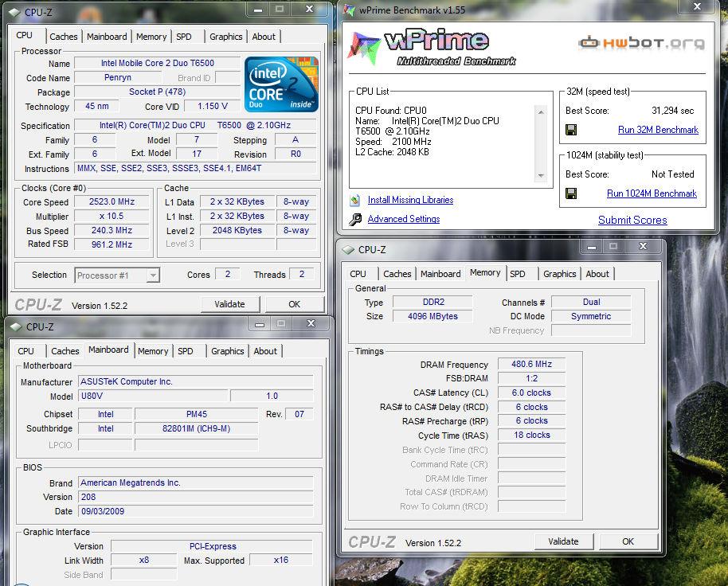Switch to Graphics tab in Memory CPU-Z window
The image size is (728, 586).
coord(559,274)
